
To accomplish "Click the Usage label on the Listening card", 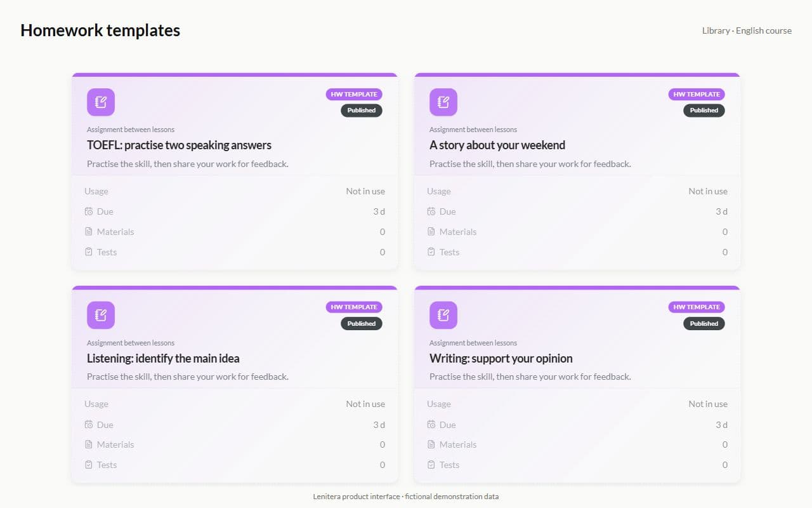I will (96, 404).
